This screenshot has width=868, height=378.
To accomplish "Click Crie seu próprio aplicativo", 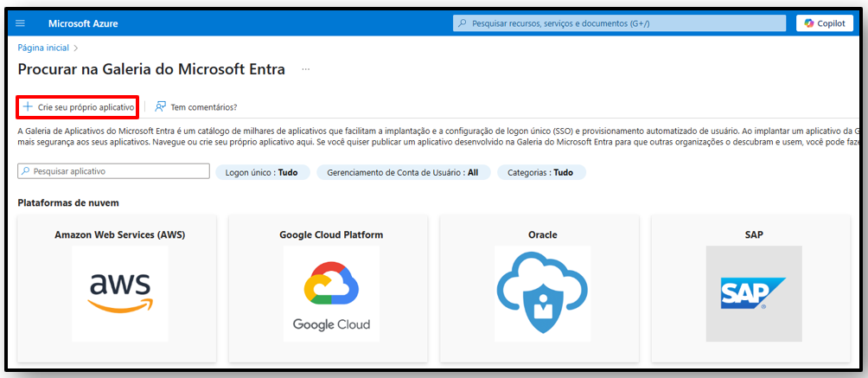I will pos(78,106).
